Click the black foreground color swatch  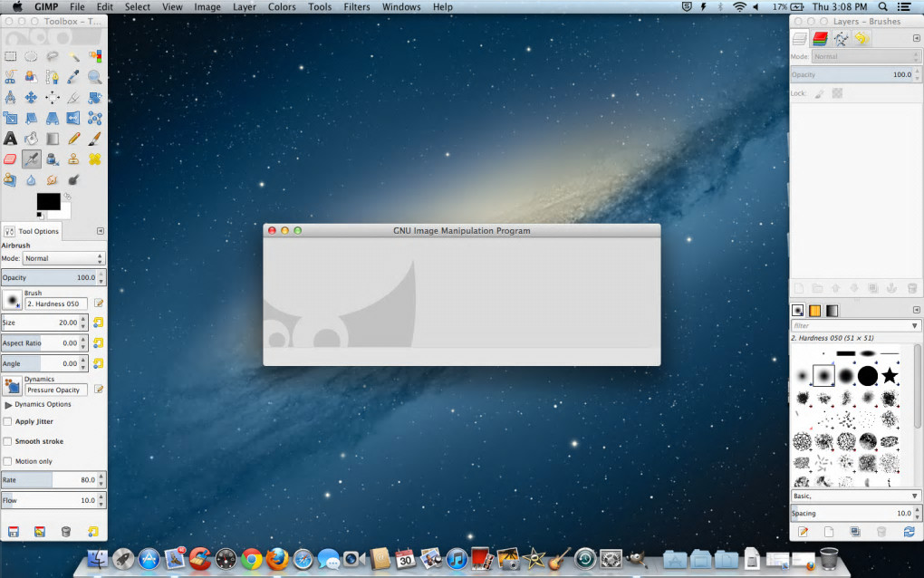[48, 201]
